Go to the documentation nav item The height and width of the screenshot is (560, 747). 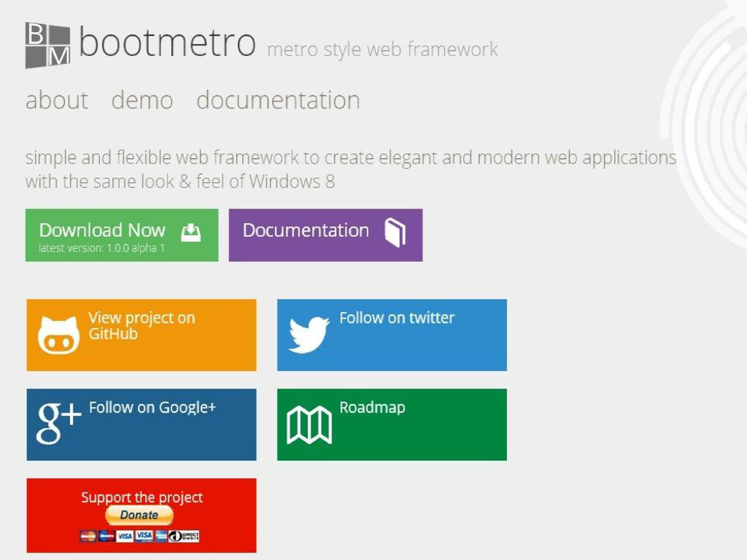click(278, 101)
